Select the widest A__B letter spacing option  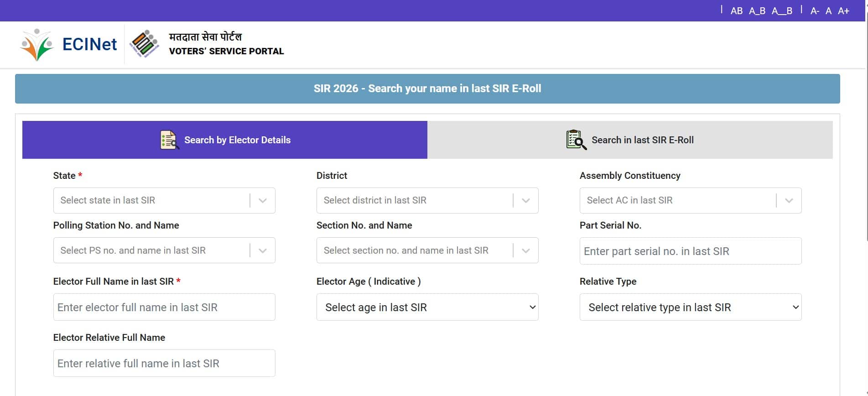[782, 11]
